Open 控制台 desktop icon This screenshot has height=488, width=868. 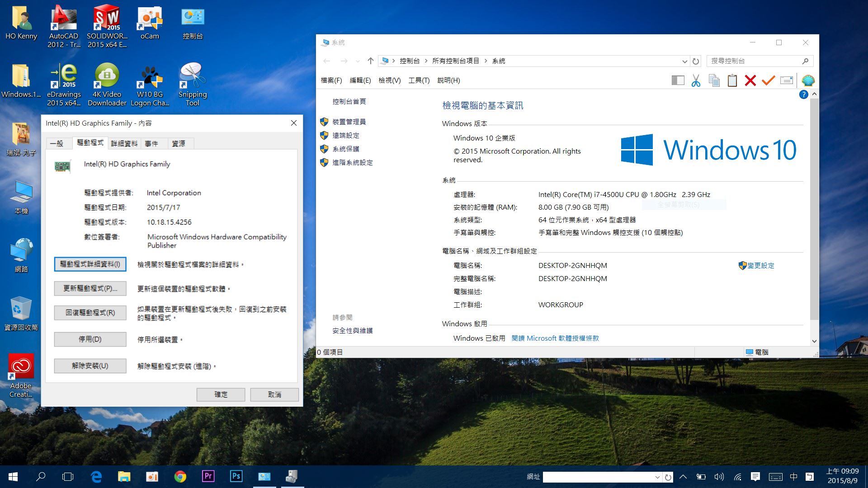[x=193, y=23]
